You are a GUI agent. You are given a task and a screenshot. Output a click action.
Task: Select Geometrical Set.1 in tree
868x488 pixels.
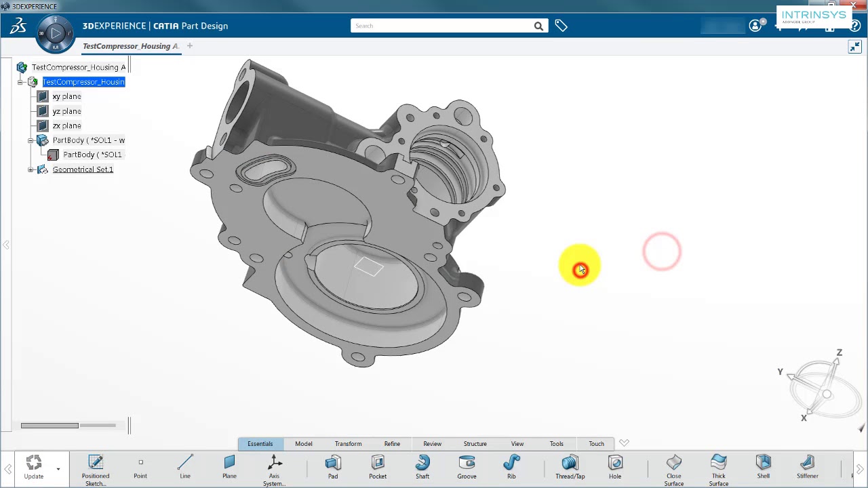click(x=83, y=169)
